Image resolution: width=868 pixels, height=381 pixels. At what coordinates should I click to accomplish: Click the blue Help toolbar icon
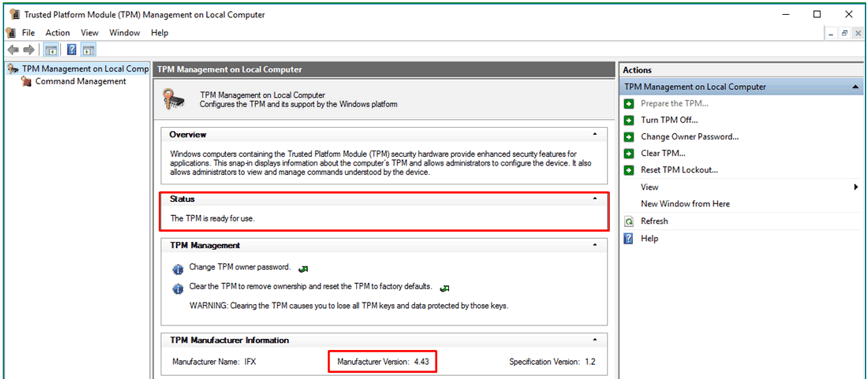(x=71, y=50)
